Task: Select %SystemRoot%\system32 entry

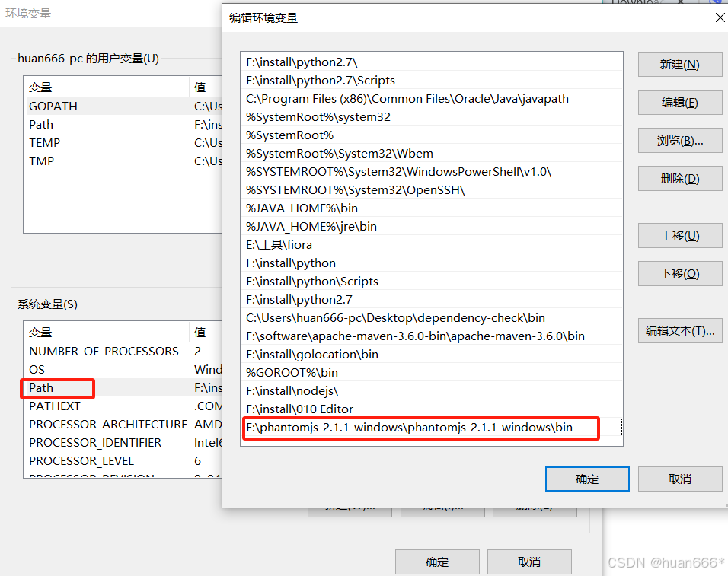Action: tap(432, 117)
